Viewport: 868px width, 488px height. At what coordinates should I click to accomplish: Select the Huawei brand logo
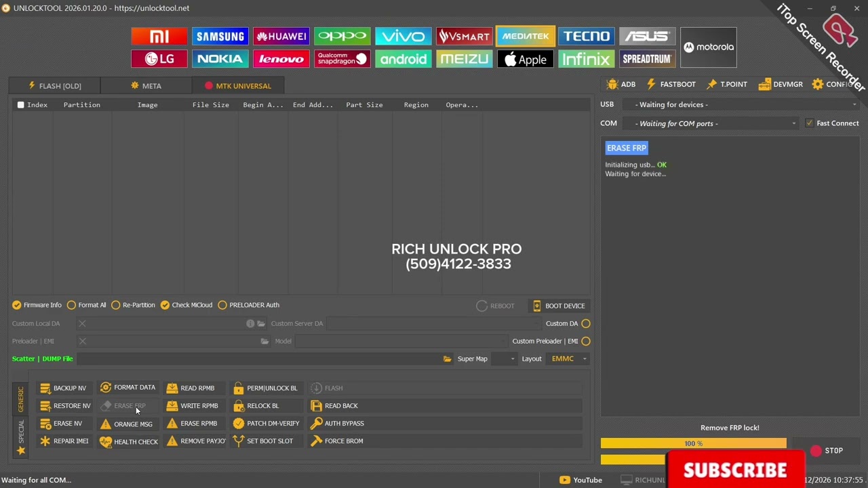(281, 37)
